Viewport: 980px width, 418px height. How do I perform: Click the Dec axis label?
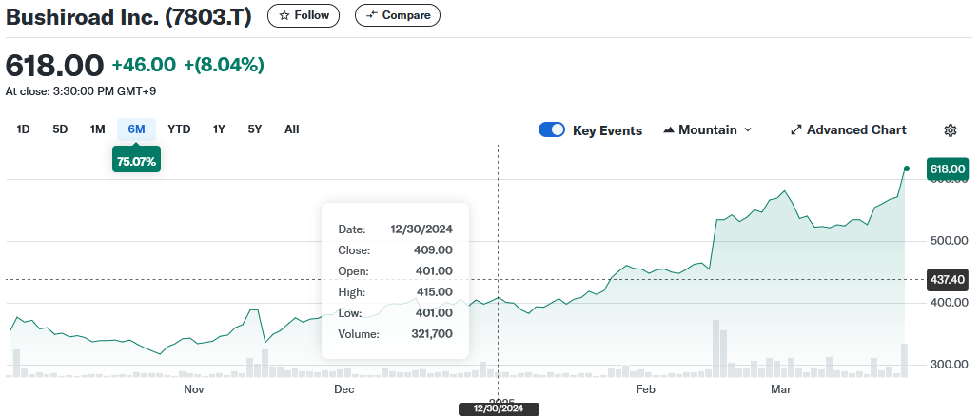point(343,389)
